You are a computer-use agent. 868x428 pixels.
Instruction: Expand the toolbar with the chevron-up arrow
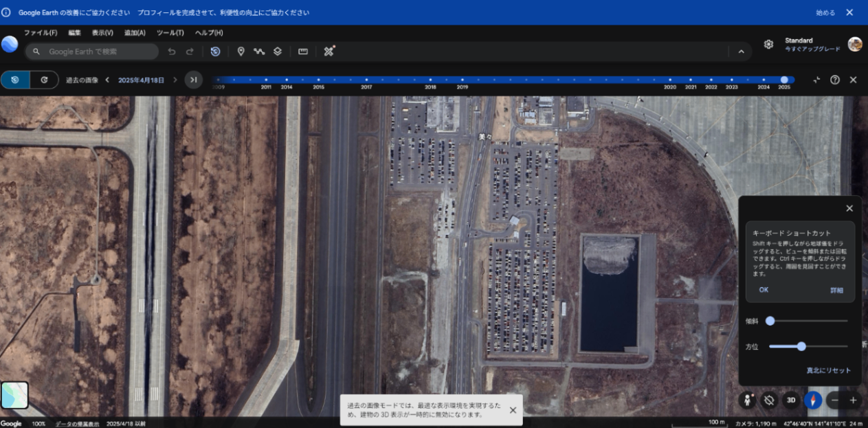742,52
